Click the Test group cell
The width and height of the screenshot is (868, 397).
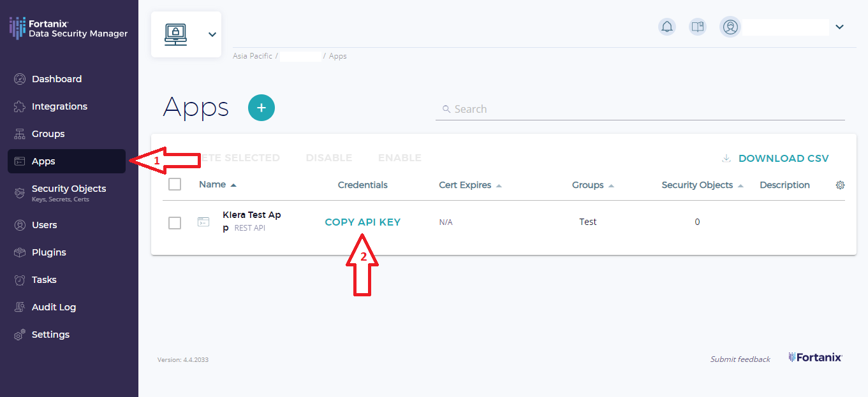[588, 222]
